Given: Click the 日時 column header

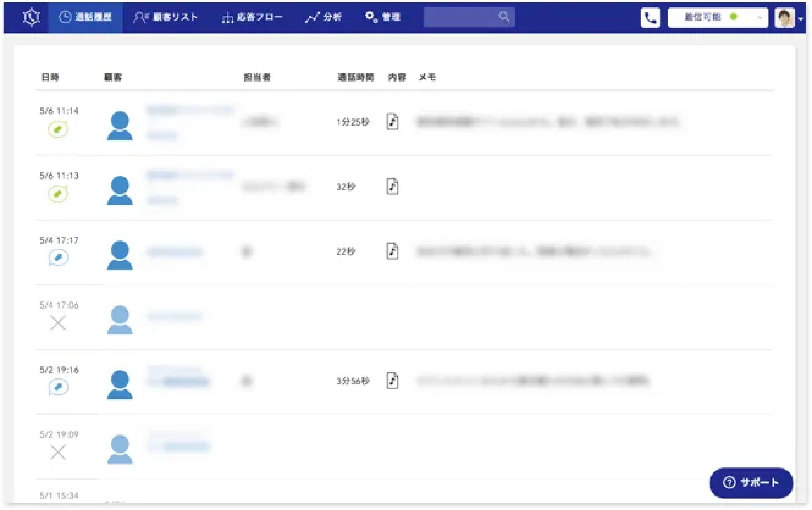Looking at the screenshot, I should [x=50, y=77].
